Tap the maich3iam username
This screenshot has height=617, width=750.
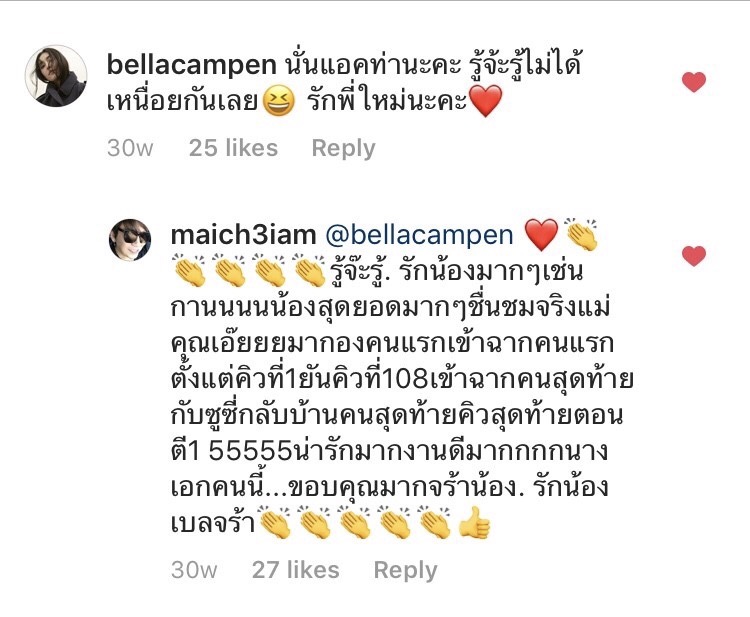click(243, 235)
